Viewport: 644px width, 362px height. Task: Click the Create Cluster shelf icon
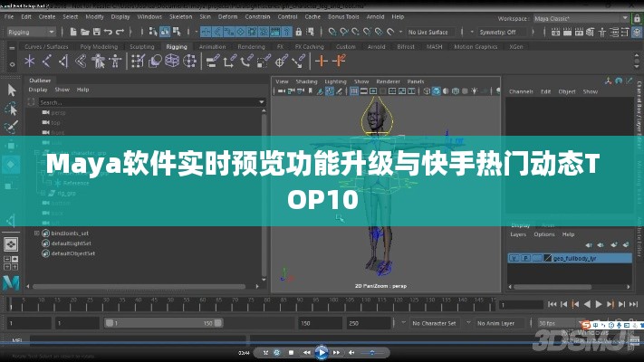(189, 62)
